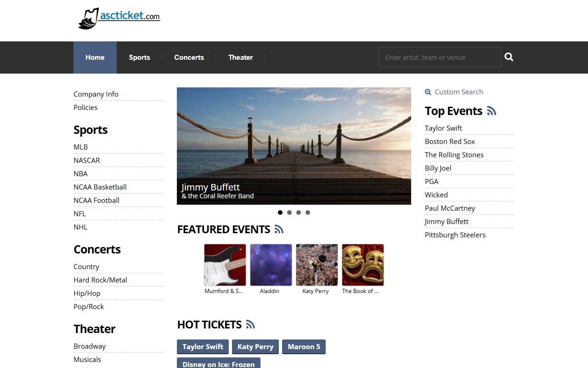
Task: Focus the artist, team or venue search field
Action: [440, 57]
